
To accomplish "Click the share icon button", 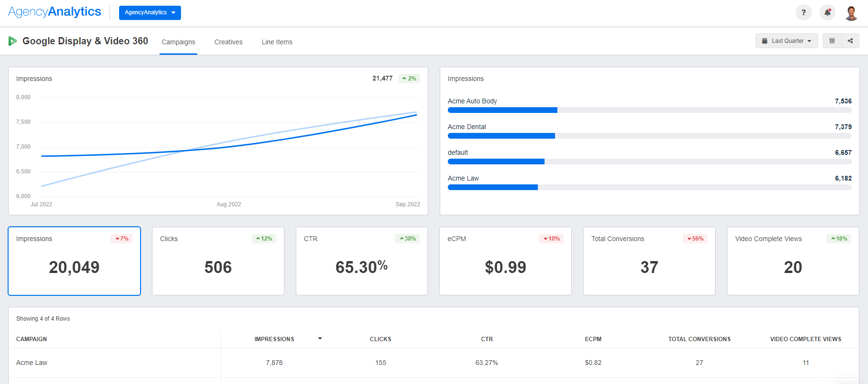I will pos(850,41).
